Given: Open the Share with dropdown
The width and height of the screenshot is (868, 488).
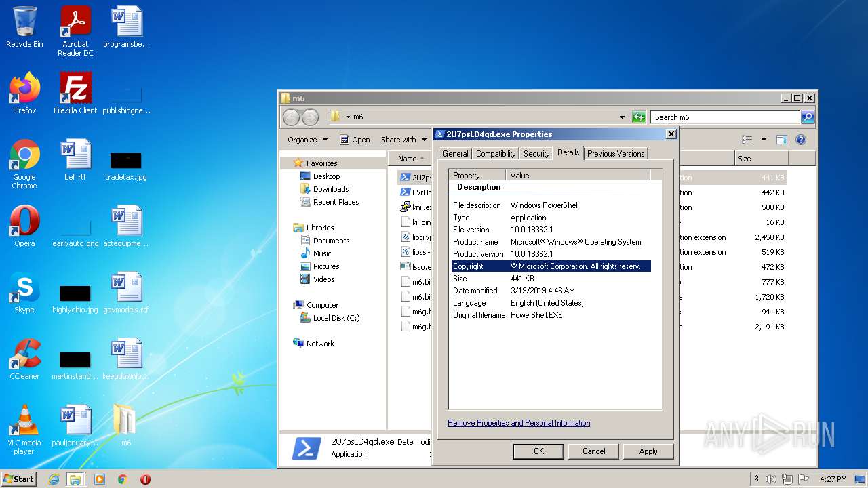Looking at the screenshot, I should [403, 140].
